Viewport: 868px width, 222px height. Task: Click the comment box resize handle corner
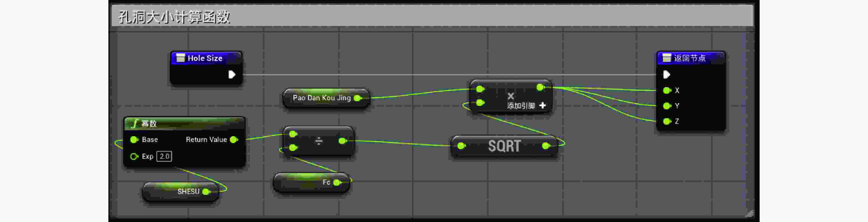pos(749,213)
